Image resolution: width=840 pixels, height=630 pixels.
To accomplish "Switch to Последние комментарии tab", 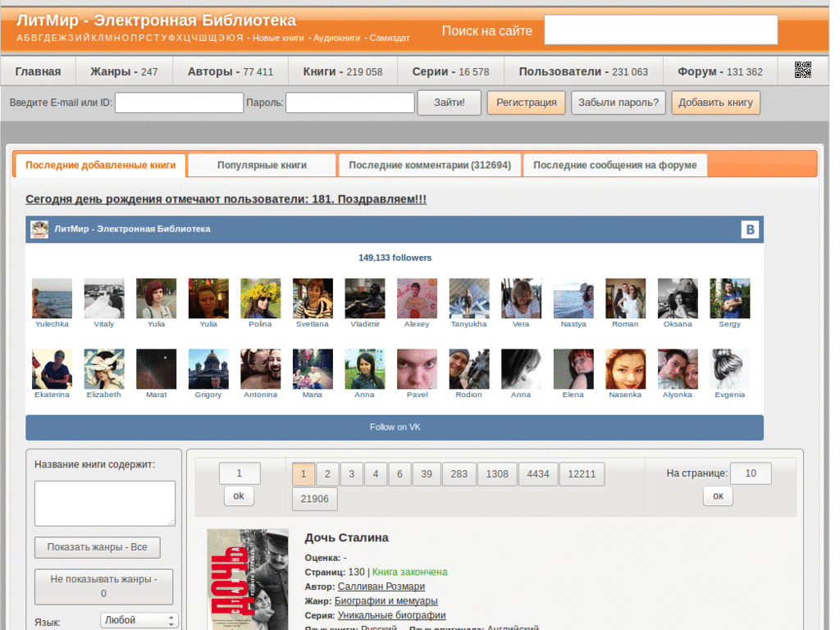I will pos(430,166).
